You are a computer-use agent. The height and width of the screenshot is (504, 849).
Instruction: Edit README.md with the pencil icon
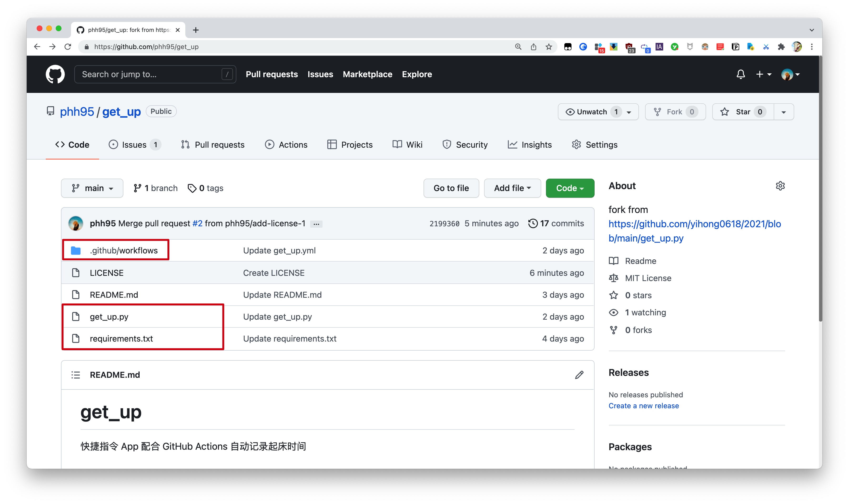click(579, 375)
